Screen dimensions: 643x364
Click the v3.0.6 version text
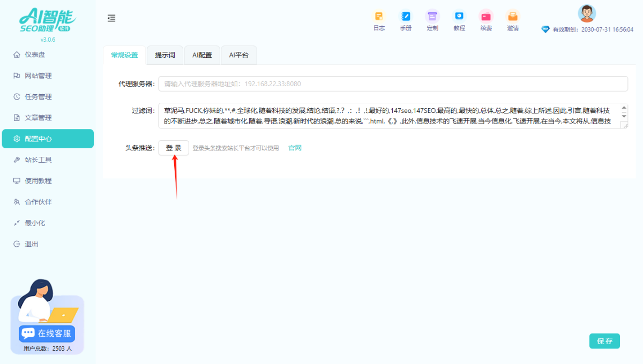pyautogui.click(x=48, y=40)
